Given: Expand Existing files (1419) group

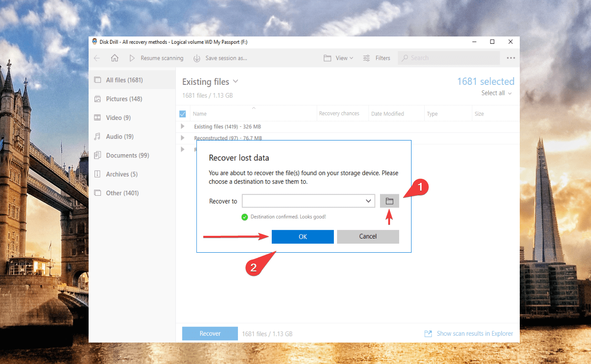Looking at the screenshot, I should [x=183, y=126].
